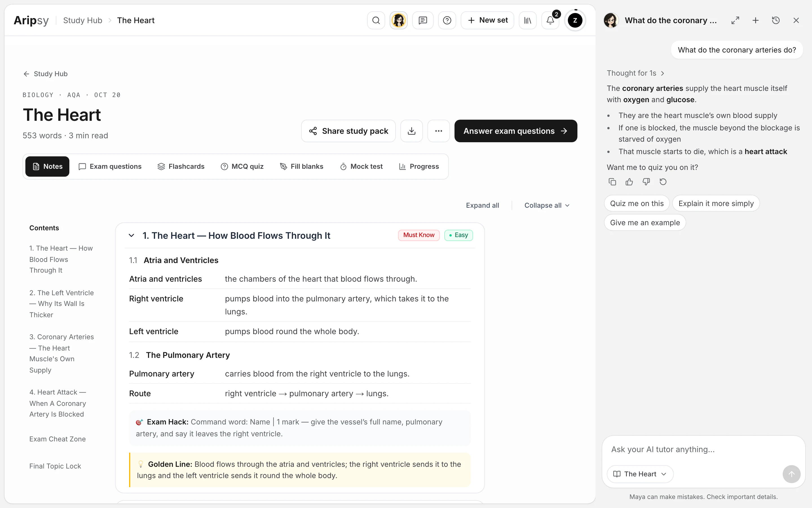
Task: Send message with the arrow button
Action: pyautogui.click(x=791, y=474)
